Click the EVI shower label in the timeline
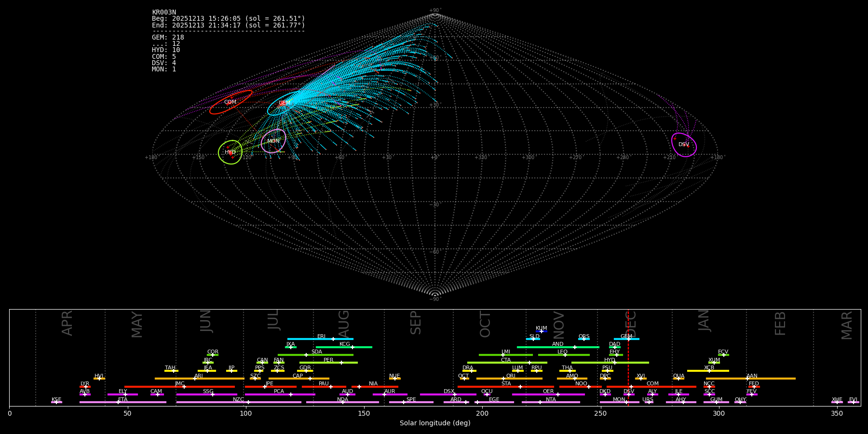 (853, 399)
